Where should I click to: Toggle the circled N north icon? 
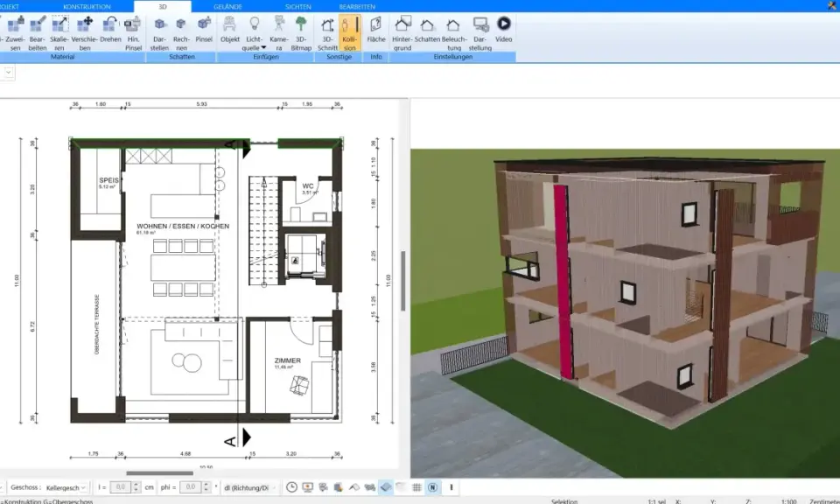[x=432, y=486]
